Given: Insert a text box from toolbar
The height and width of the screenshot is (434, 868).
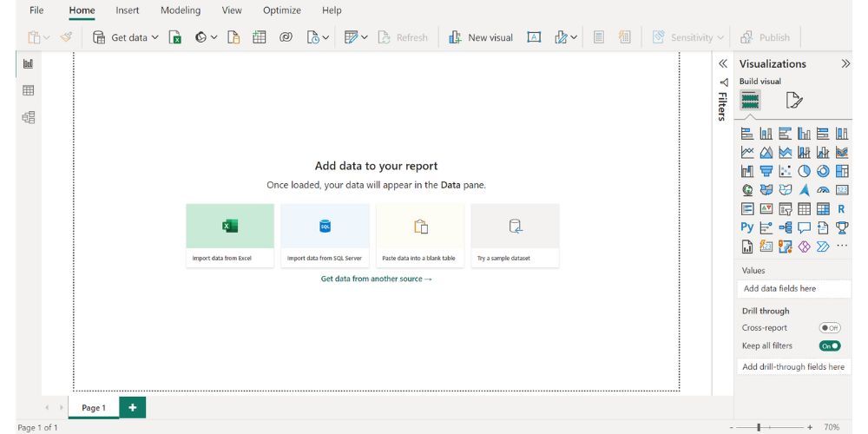Looking at the screenshot, I should (x=534, y=38).
